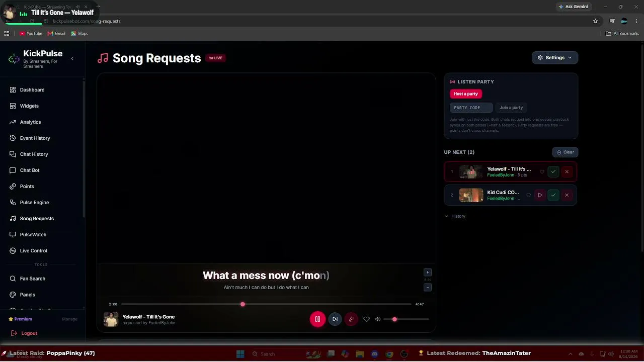Approve the Yelawolf queue item with checkmark
This screenshot has width=644, height=362.
[x=553, y=172]
